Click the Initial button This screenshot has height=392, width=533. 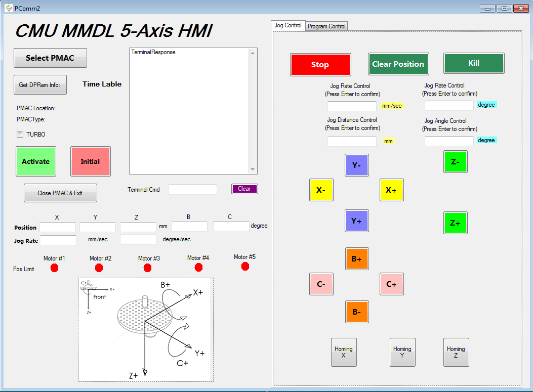pos(90,161)
